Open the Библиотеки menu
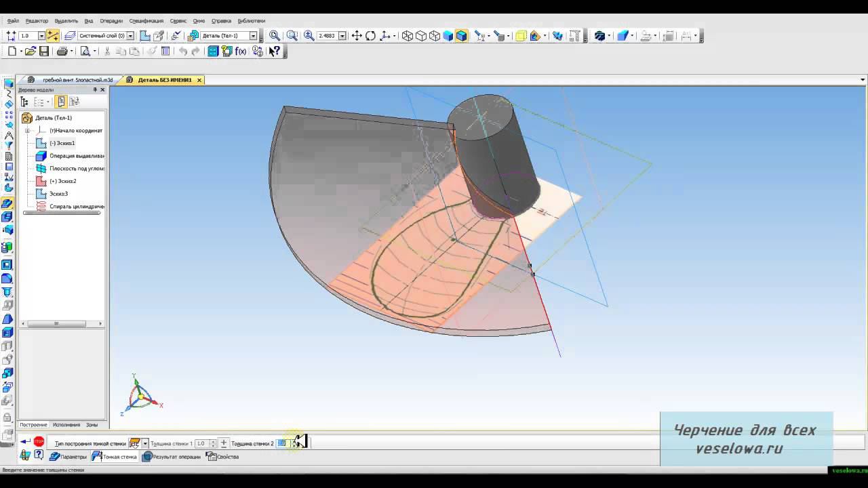This screenshot has height=488, width=868. click(x=252, y=21)
